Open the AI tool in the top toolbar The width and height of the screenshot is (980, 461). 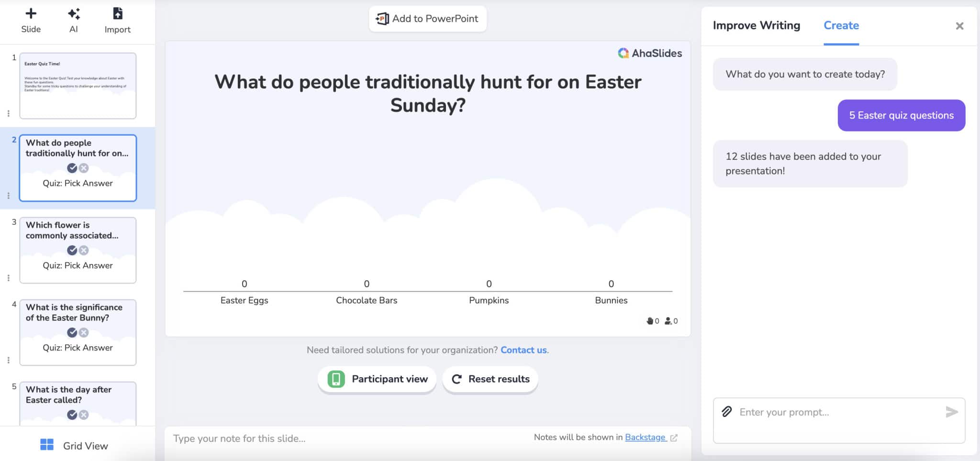tap(74, 13)
